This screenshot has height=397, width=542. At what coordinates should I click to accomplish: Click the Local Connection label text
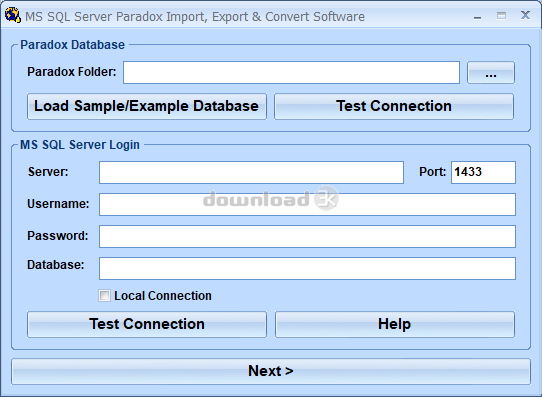[163, 296]
